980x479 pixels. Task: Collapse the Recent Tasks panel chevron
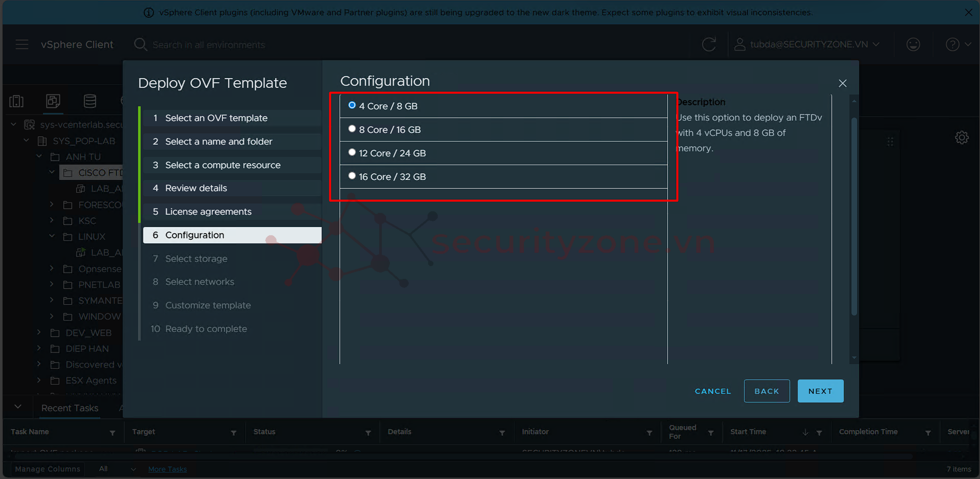(18, 407)
